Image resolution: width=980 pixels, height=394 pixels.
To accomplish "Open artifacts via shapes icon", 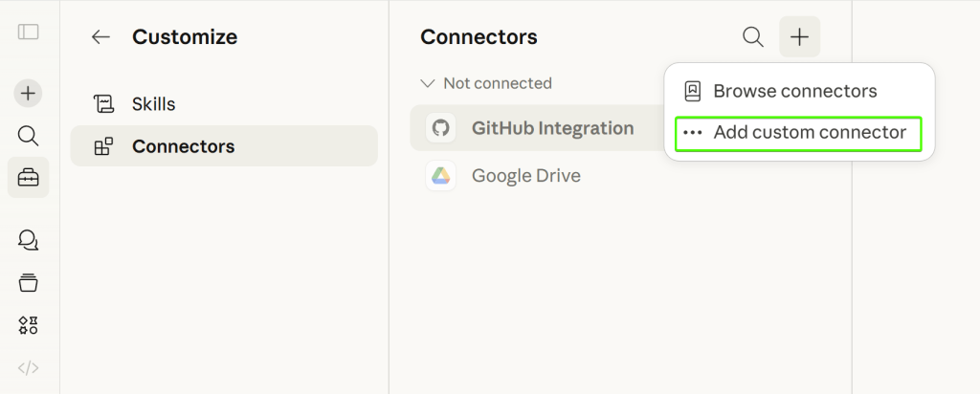I will pos(29,325).
